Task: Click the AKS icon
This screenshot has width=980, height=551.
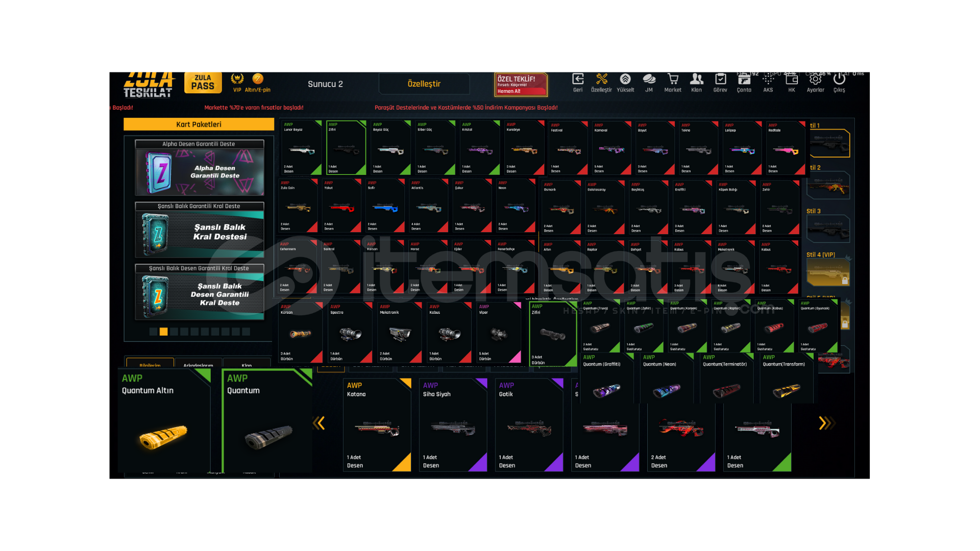Action: click(x=768, y=83)
